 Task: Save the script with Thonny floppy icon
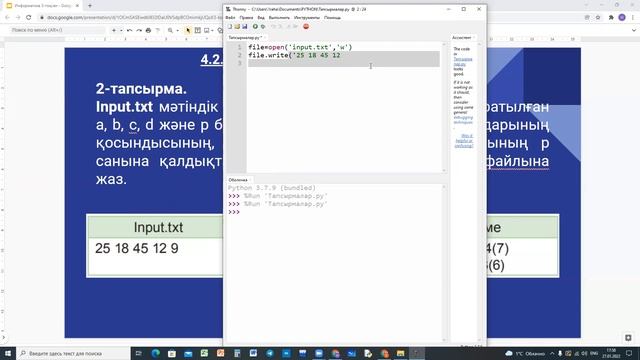pos(244,27)
